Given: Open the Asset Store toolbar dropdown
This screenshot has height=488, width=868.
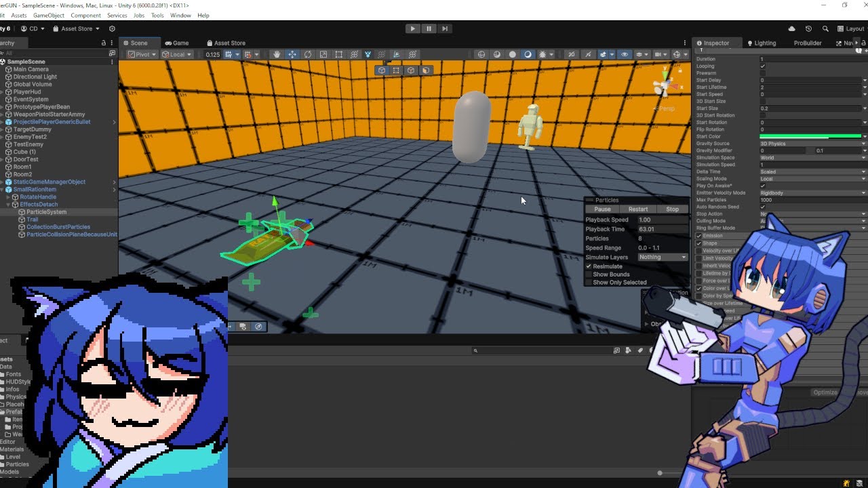Looking at the screenshot, I should point(76,28).
